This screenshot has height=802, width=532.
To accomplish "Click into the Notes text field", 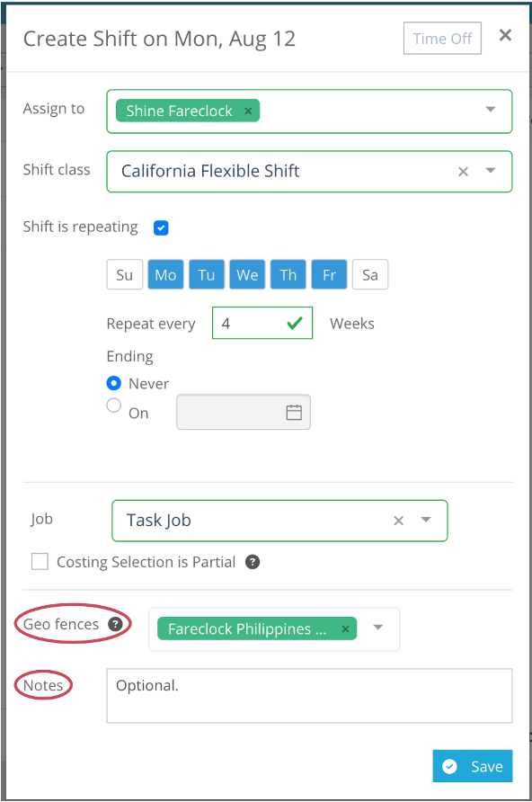I will pyautogui.click(x=309, y=696).
